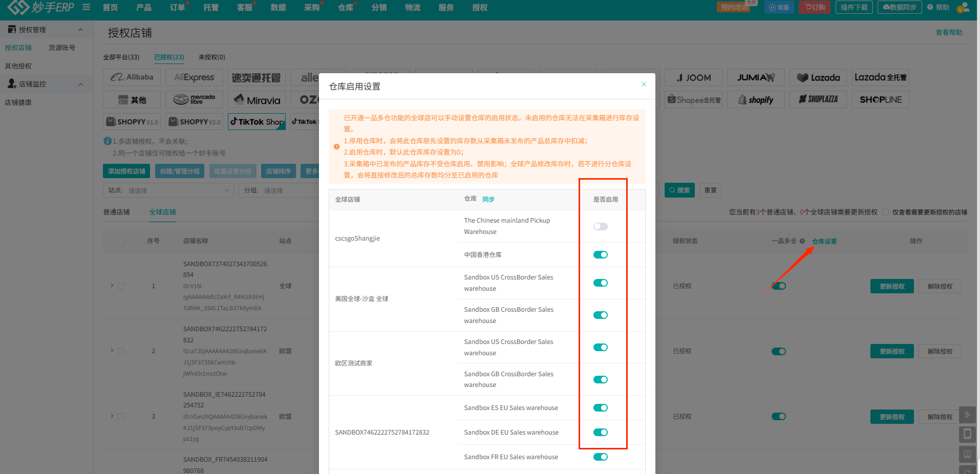Disable the 中国香港仓库 warehouse toggle
Screen dimensions: 980x474
pyautogui.click(x=600, y=255)
